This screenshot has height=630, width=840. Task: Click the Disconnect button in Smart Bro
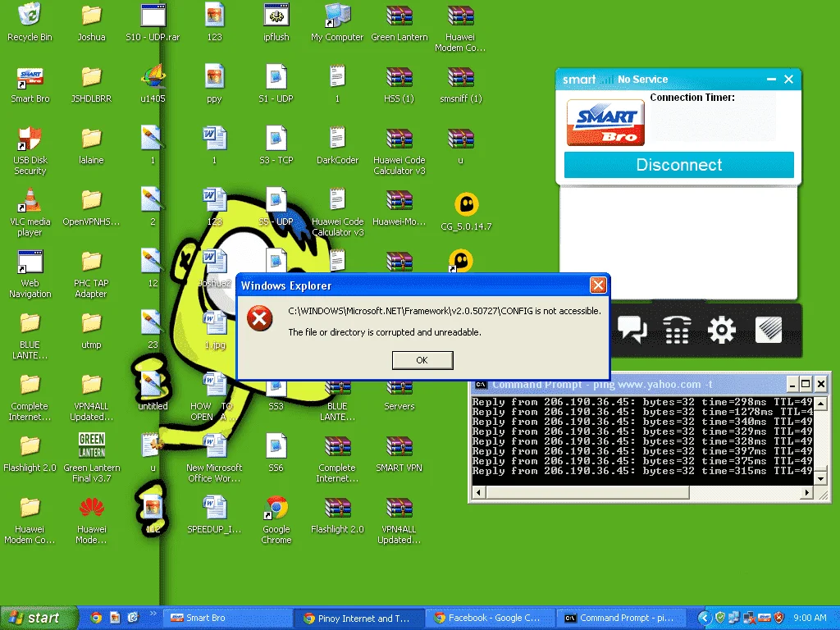[x=678, y=164]
